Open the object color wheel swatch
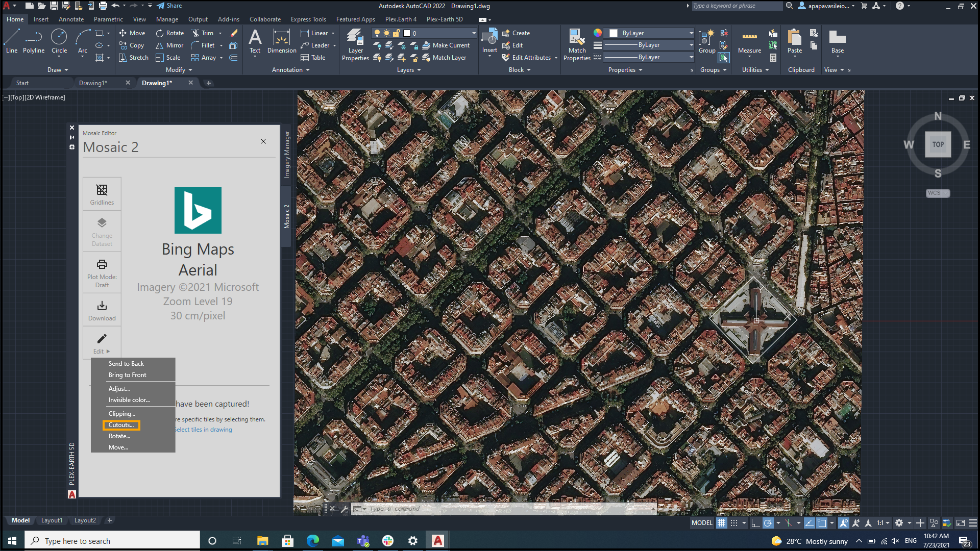The width and height of the screenshot is (980, 551). 597,33
